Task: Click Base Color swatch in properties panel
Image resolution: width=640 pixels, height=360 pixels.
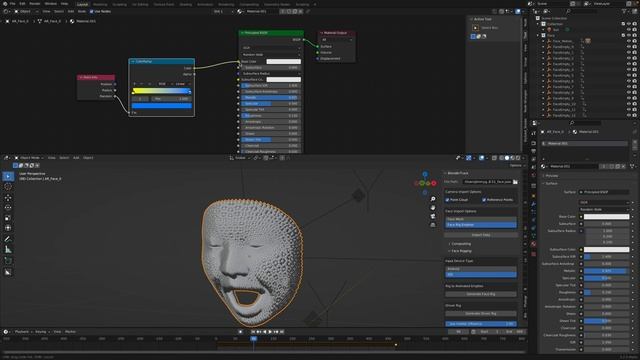Action: [606, 217]
